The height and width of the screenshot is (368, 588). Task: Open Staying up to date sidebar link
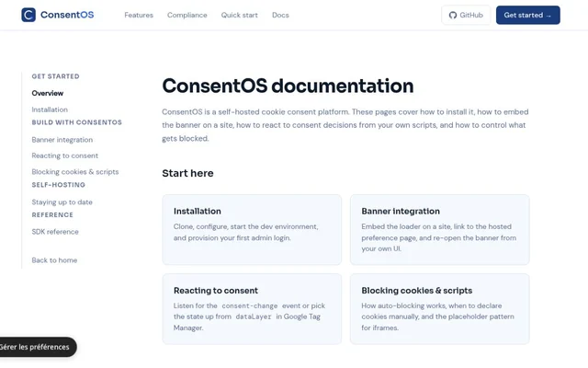62,202
